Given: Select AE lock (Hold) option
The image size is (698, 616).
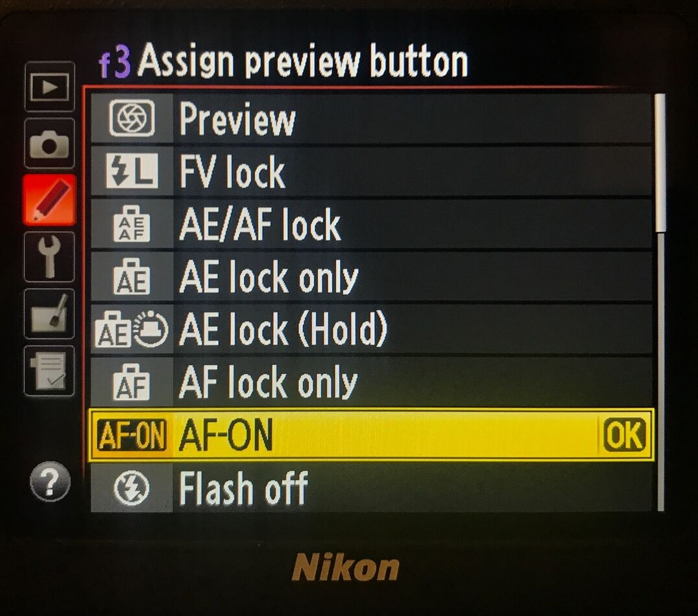Looking at the screenshot, I should pos(371,329).
